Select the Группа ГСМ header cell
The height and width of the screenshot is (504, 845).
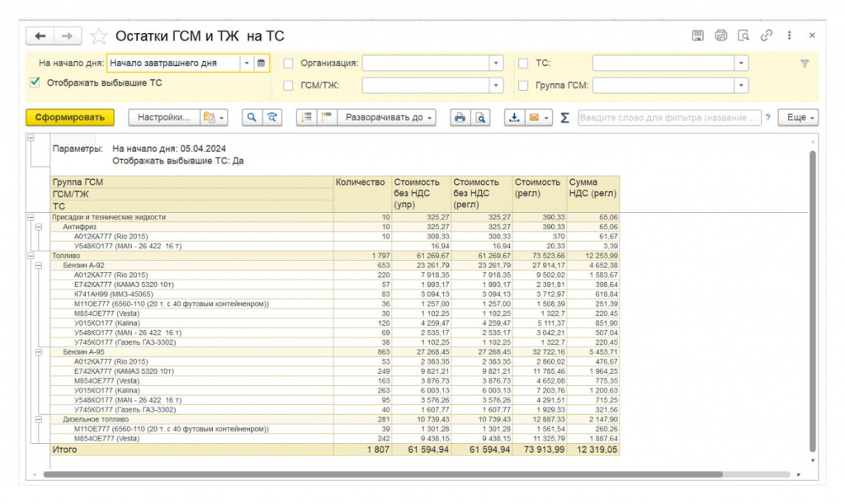191,182
